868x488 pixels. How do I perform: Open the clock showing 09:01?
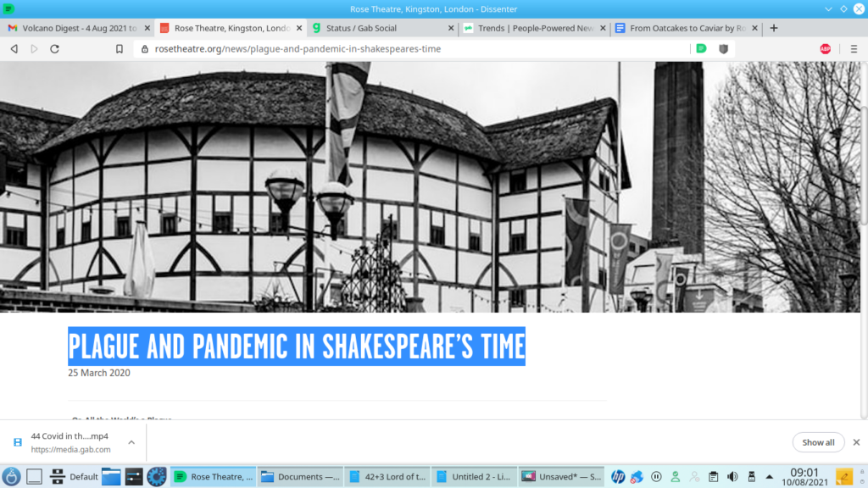804,476
